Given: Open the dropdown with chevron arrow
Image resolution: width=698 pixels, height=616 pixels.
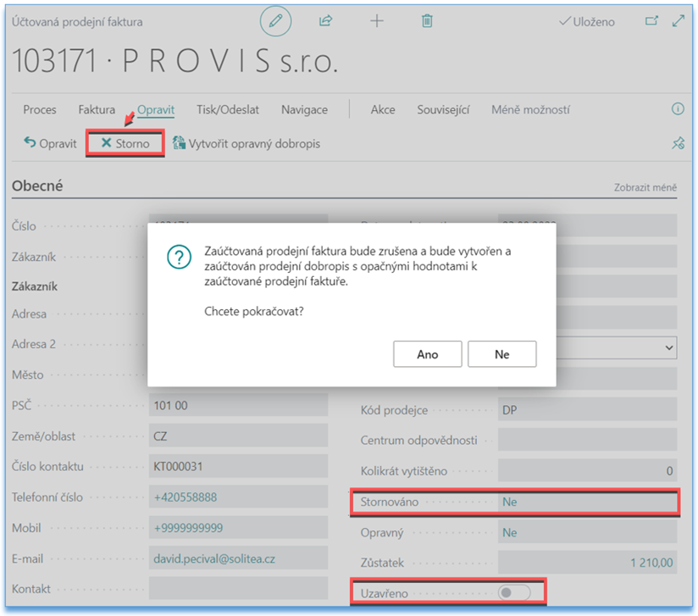Looking at the screenshot, I should [x=669, y=347].
